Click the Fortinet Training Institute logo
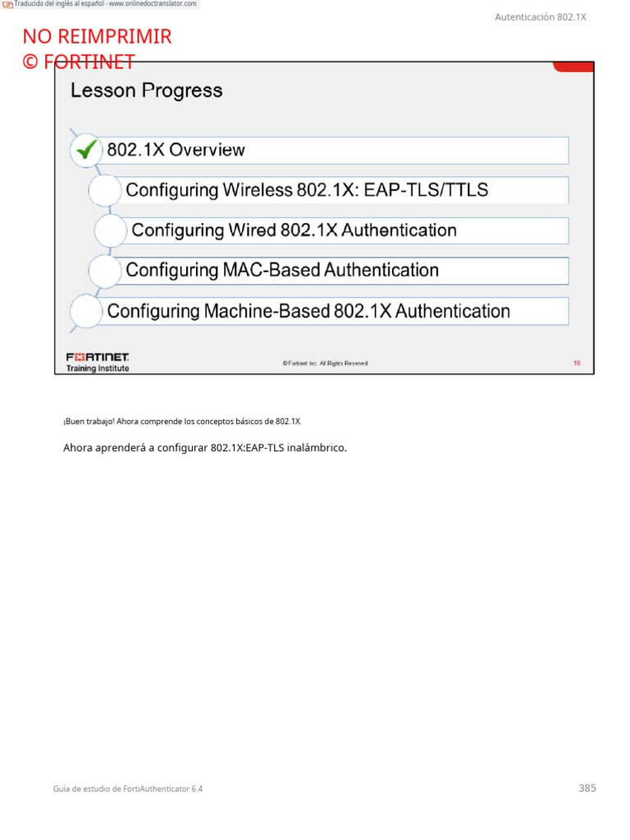The height and width of the screenshot is (840, 630). [98, 362]
